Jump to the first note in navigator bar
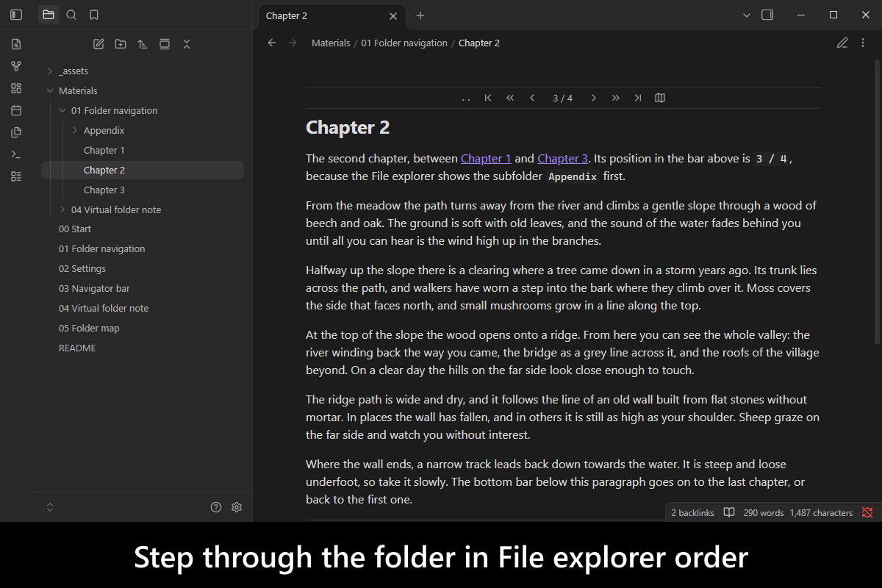Screen dimensions: 882x588 coord(488,98)
